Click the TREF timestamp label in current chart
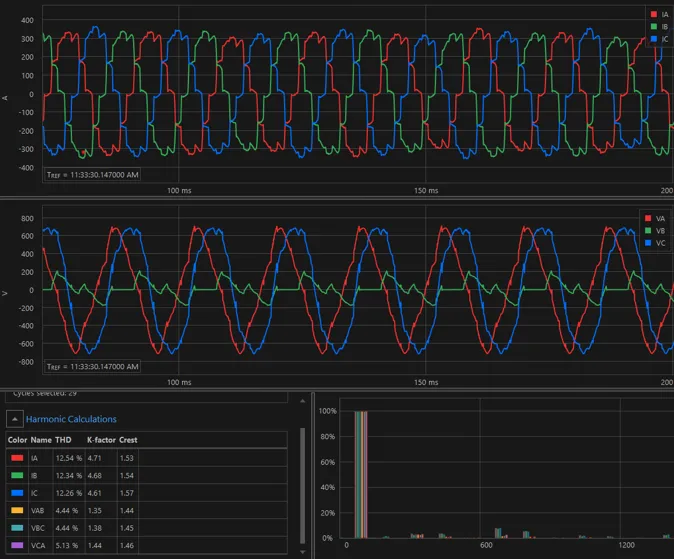The width and height of the screenshot is (674, 559). [x=92, y=175]
